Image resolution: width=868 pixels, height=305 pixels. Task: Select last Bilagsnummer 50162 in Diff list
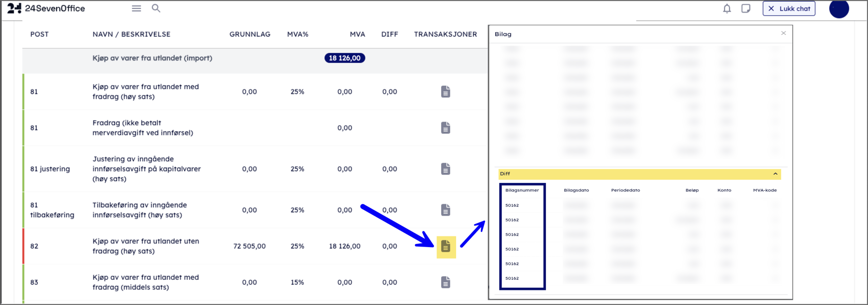click(x=512, y=278)
